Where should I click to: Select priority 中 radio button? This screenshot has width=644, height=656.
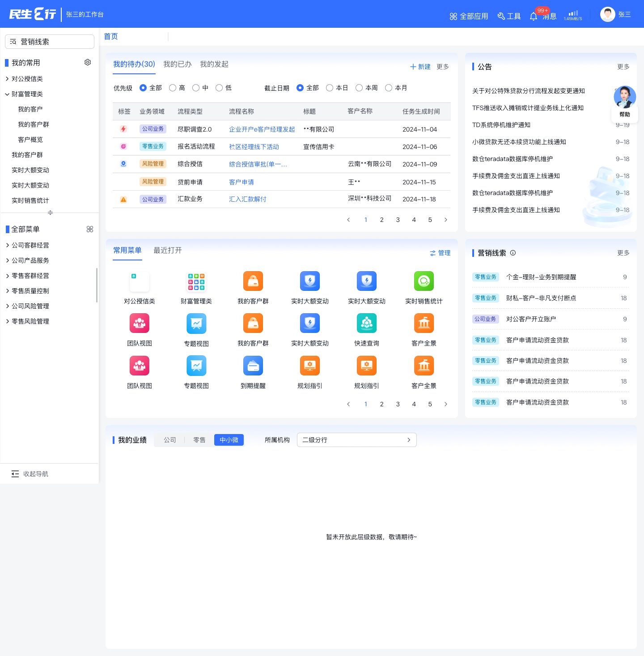[196, 88]
